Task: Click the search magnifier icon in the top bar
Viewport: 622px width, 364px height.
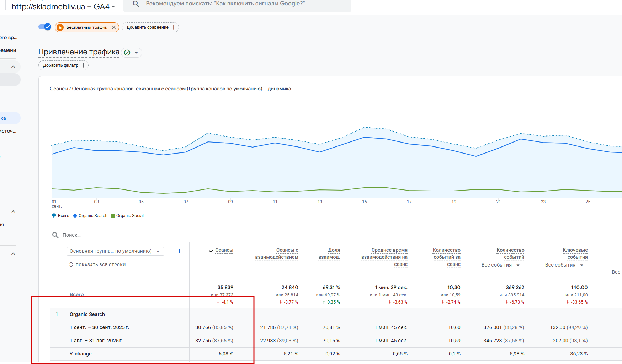Action: (135, 4)
